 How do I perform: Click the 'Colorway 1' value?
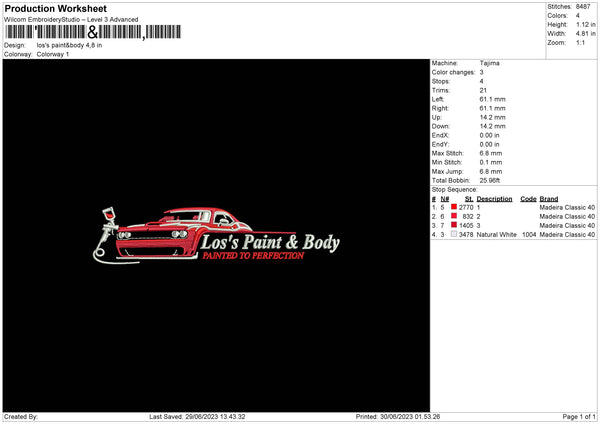pyautogui.click(x=53, y=54)
